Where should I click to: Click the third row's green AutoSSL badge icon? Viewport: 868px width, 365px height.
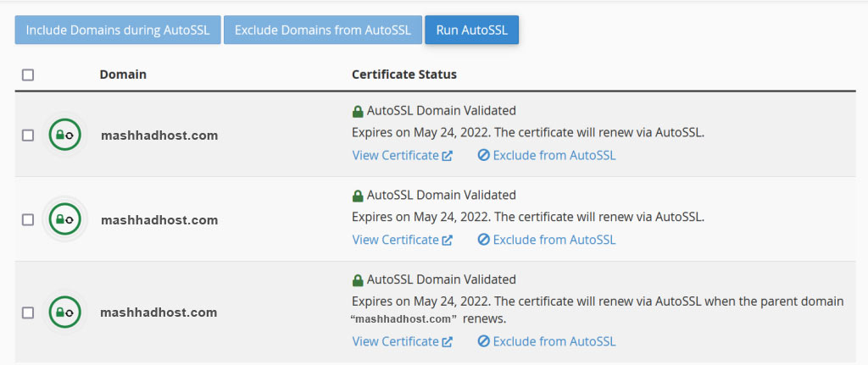pos(64,312)
